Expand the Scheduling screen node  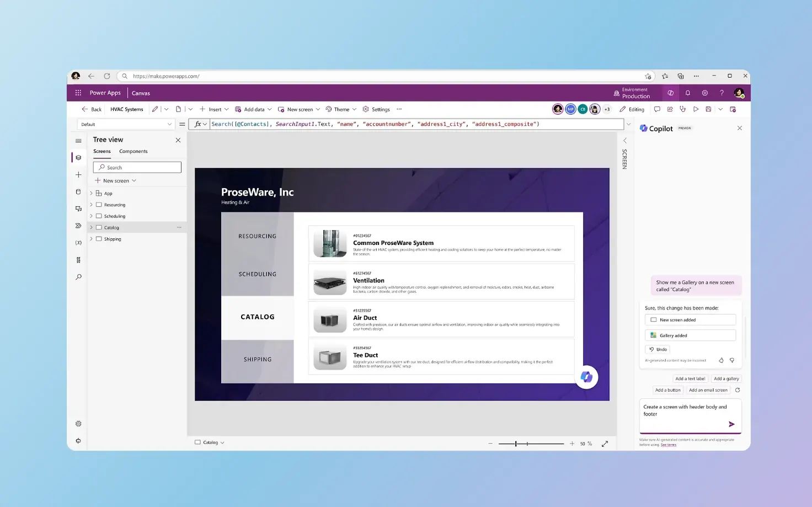91,216
